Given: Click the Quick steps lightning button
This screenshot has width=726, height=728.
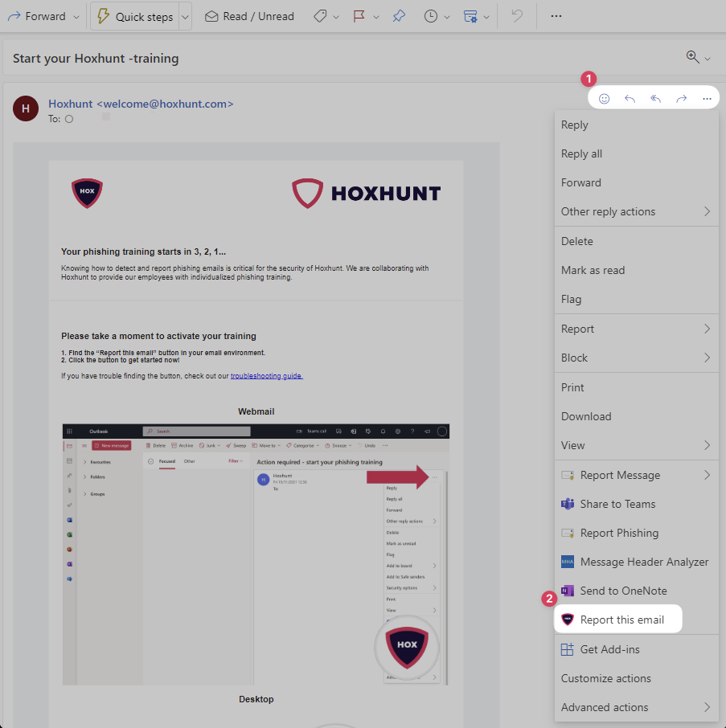Looking at the screenshot, I should click(135, 17).
